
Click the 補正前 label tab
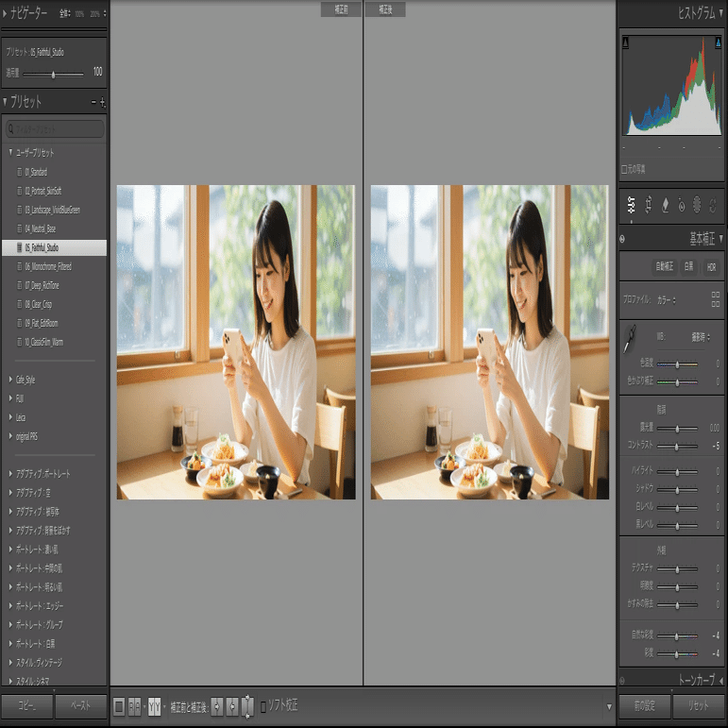click(x=341, y=9)
